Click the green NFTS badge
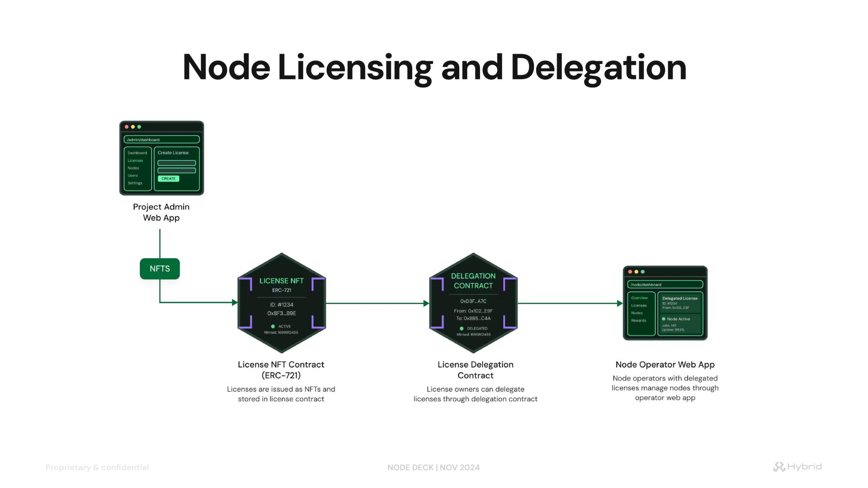Image resolution: width=868 pixels, height=488 pixels. click(x=160, y=269)
